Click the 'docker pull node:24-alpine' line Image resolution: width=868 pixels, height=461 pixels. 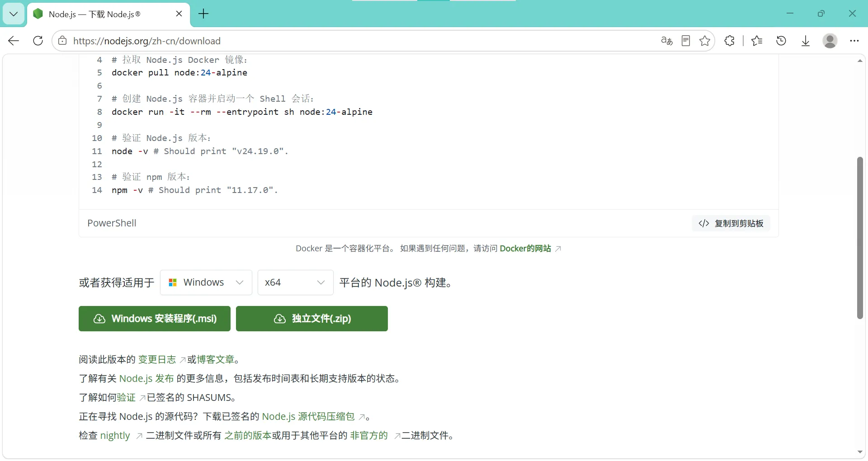click(x=179, y=73)
